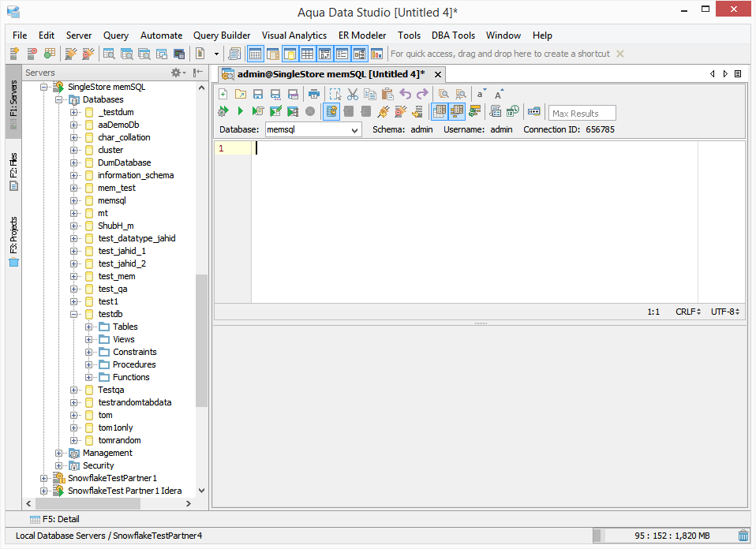Viewport: 756px width, 549px height.
Task: Collapse the SingleStore memSQL server node
Action: tap(44, 88)
